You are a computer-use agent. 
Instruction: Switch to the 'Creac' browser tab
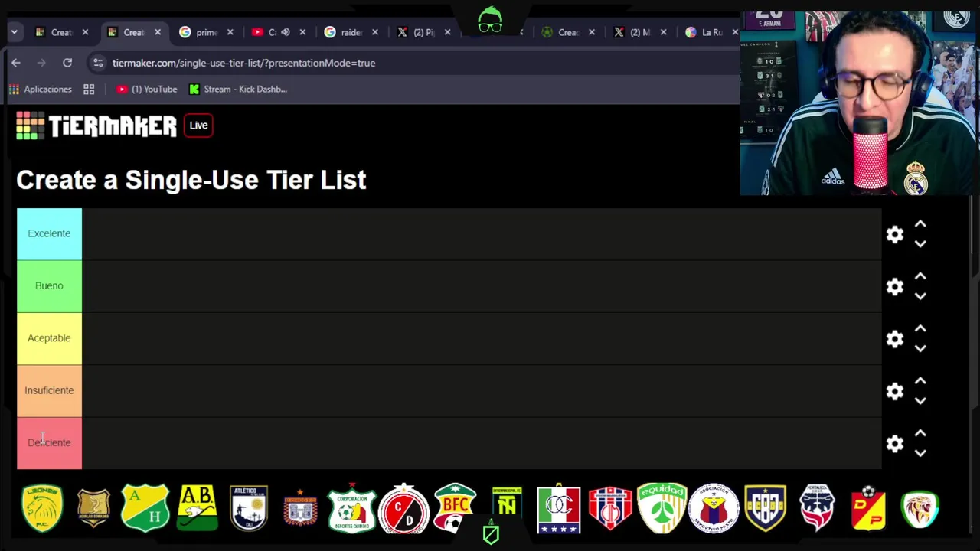567,32
